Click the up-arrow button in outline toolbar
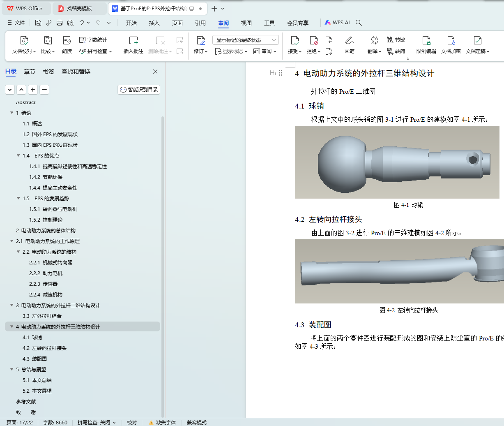Viewport: 504px width, 426px height. click(x=21, y=90)
